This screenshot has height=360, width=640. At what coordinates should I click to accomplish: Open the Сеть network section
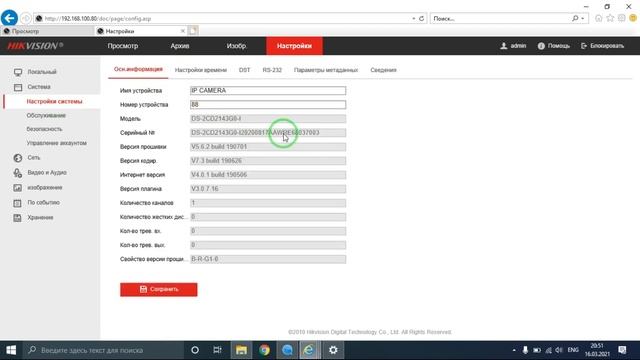pyautogui.click(x=34, y=158)
